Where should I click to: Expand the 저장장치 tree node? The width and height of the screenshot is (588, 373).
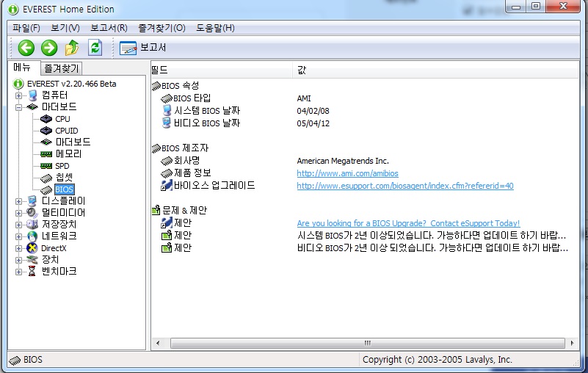pyautogui.click(x=18, y=225)
